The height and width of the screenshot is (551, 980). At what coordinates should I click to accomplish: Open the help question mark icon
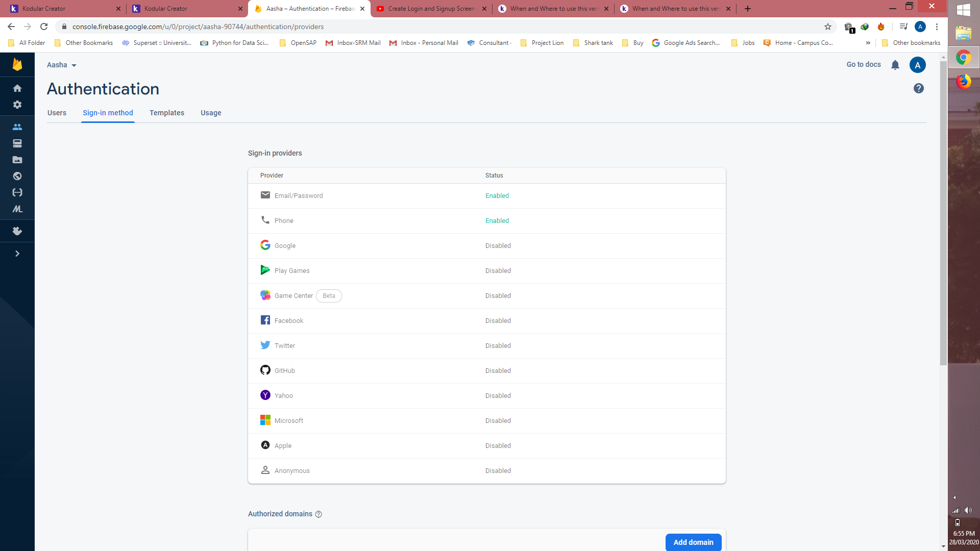tap(918, 88)
